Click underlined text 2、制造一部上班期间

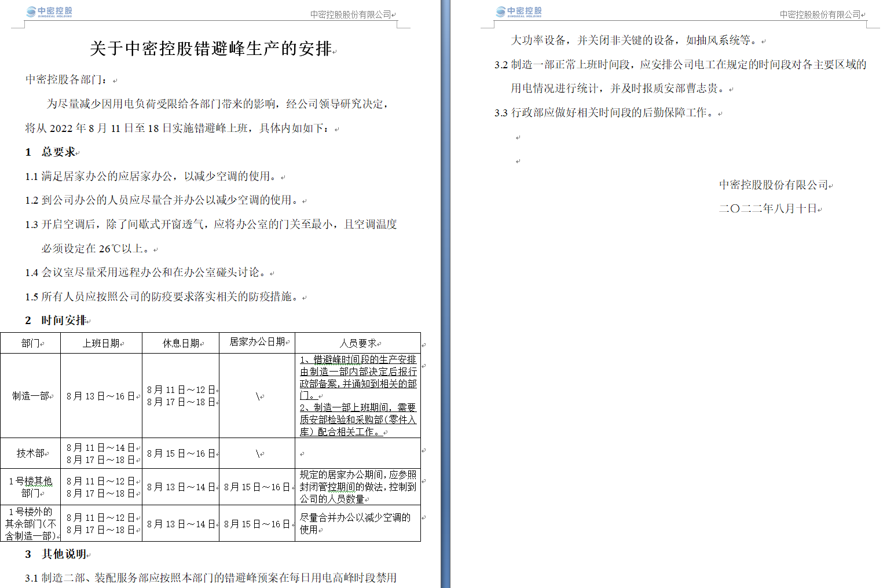pos(358,407)
